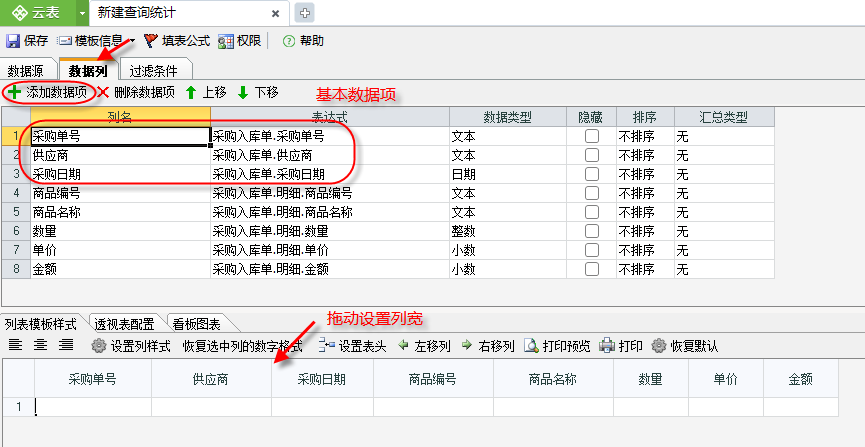Viewport: 865px width, 447px height.
Task: Open 填表公式 formula tool
Action: [x=177, y=41]
